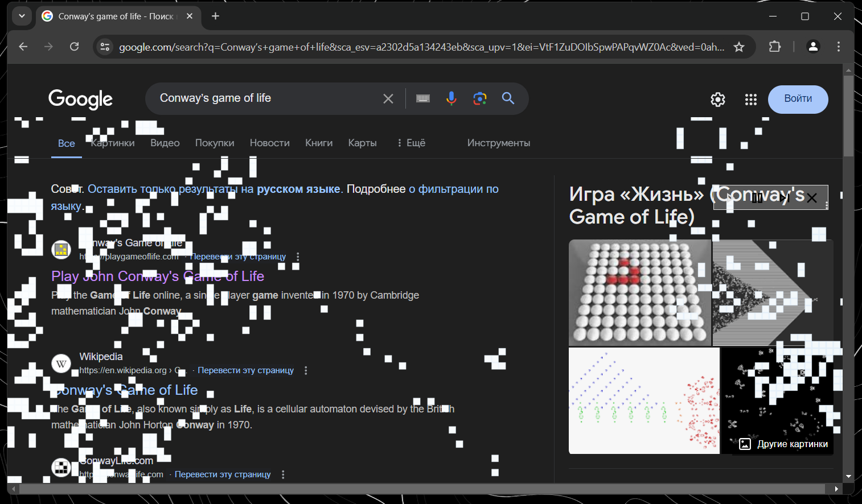
Task: Open Play John Conway's Game of Life link
Action: tap(158, 276)
